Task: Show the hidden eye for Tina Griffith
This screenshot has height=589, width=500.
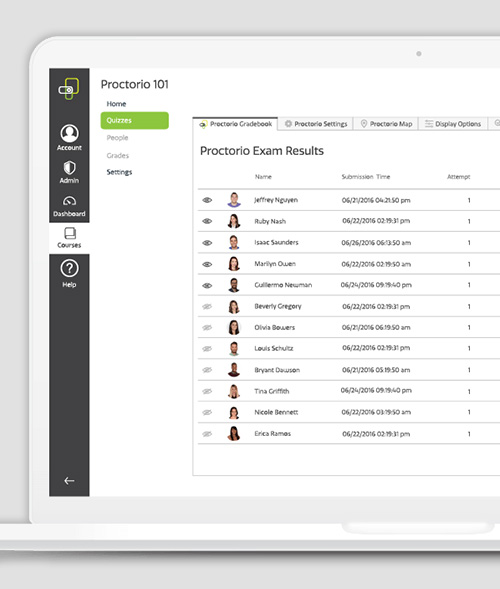Action: (x=207, y=391)
